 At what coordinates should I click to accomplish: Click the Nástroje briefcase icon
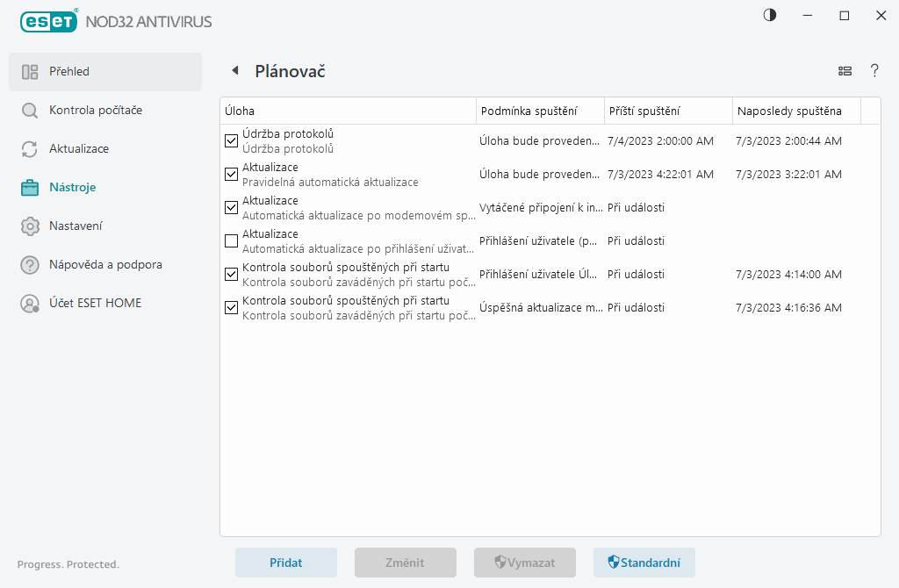(30, 188)
